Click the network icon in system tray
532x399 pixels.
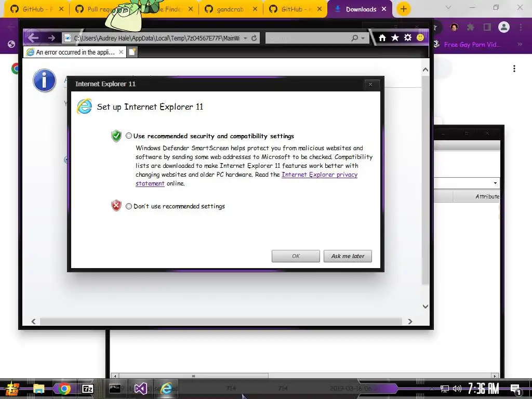[x=444, y=389]
